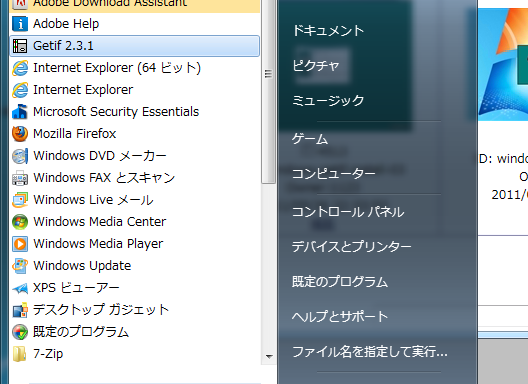
Task: Open Windows Update icon
Action: 20,266
